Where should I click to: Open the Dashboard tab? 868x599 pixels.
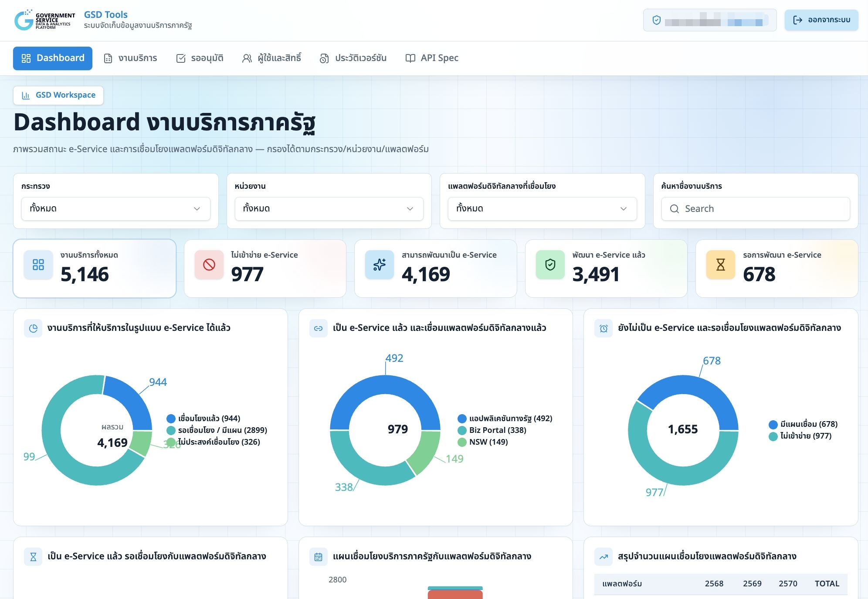(x=53, y=58)
